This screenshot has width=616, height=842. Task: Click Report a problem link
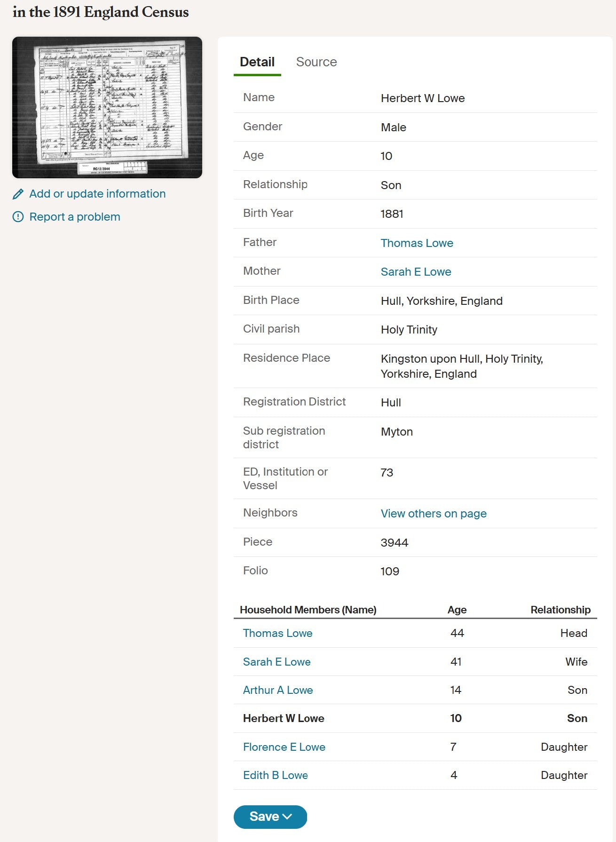pyautogui.click(x=75, y=217)
